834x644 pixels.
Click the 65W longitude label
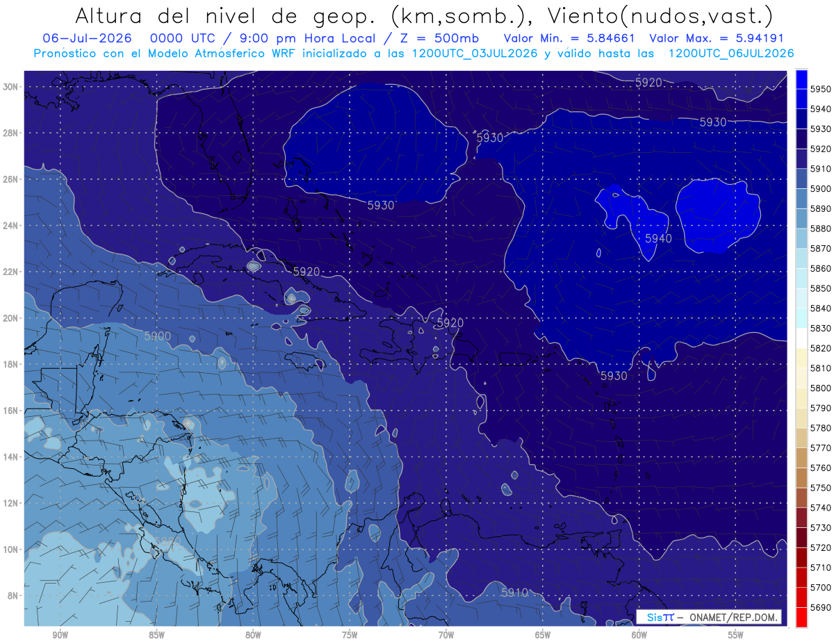pos(543,636)
